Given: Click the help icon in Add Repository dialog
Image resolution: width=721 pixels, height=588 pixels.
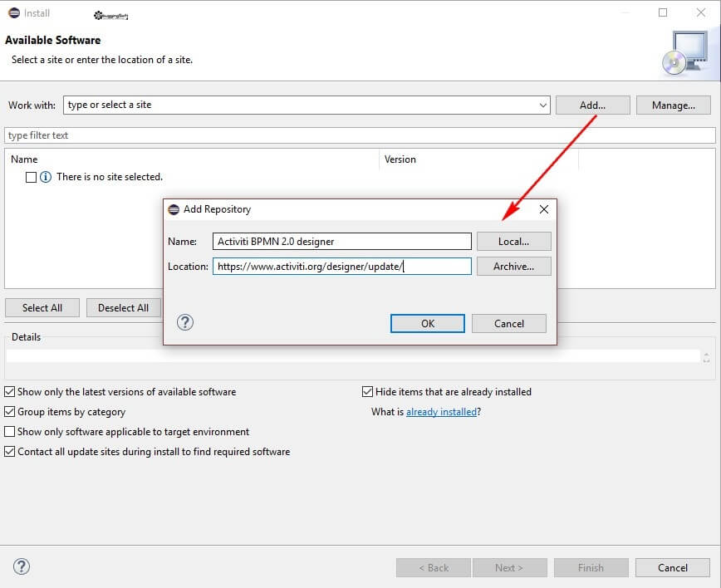Looking at the screenshot, I should [x=185, y=322].
